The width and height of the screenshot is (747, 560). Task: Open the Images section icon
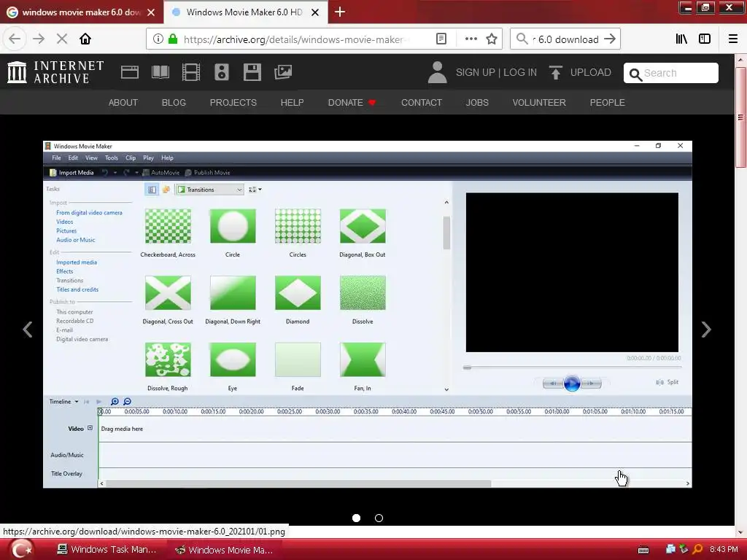283,72
